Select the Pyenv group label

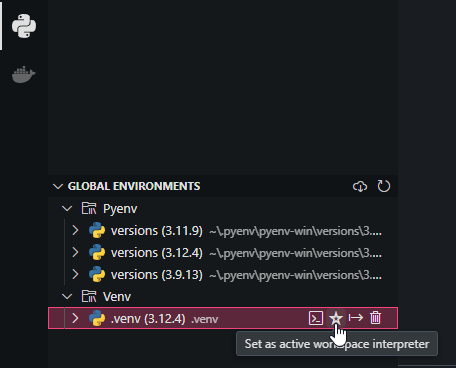(120, 209)
